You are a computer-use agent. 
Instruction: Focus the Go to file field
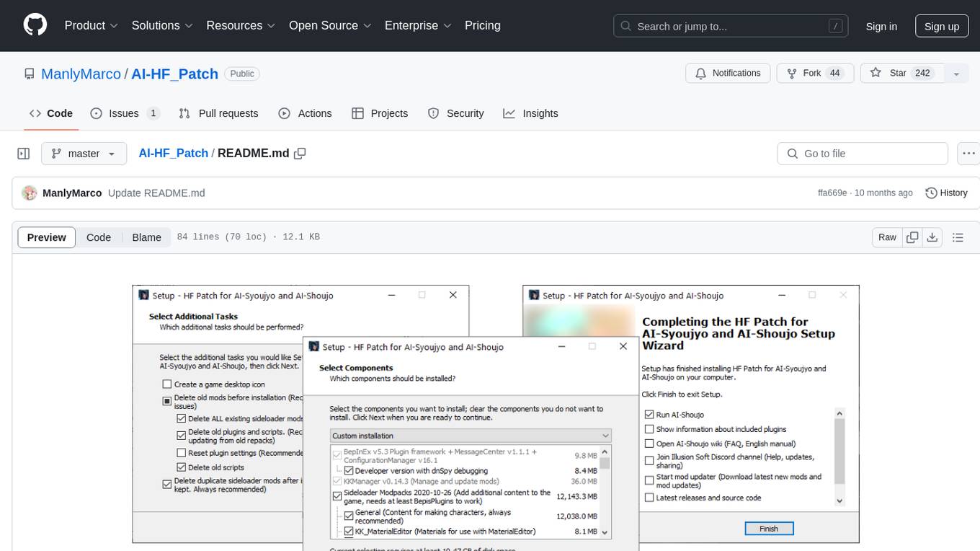click(863, 154)
